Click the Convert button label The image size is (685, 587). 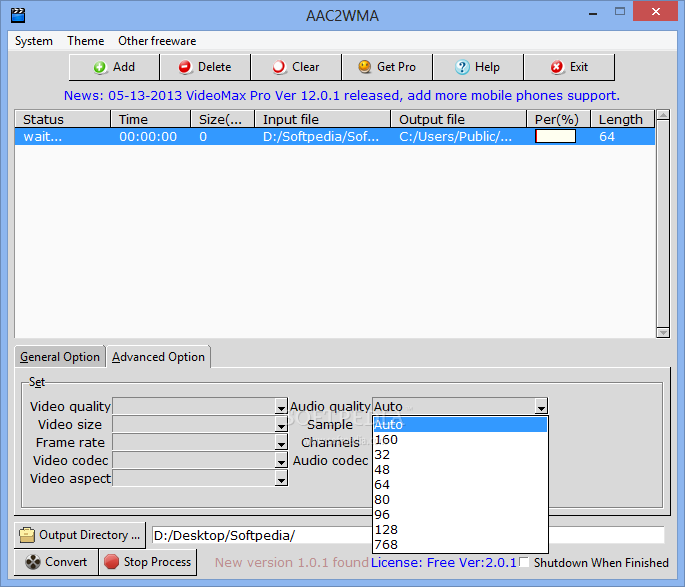coord(66,562)
